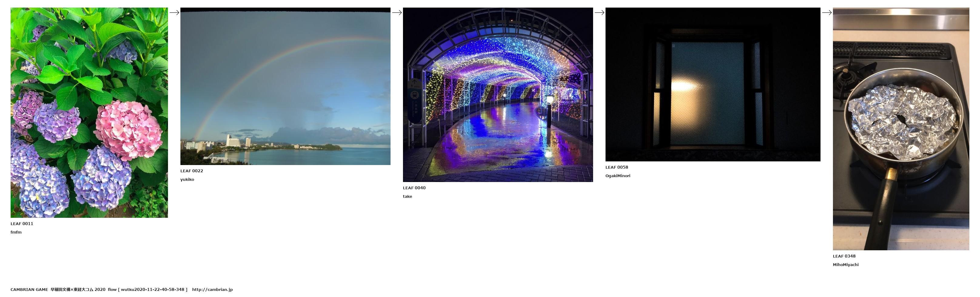Open the illuminated light tunnel photo
The width and height of the screenshot is (980, 297).
pos(498,95)
